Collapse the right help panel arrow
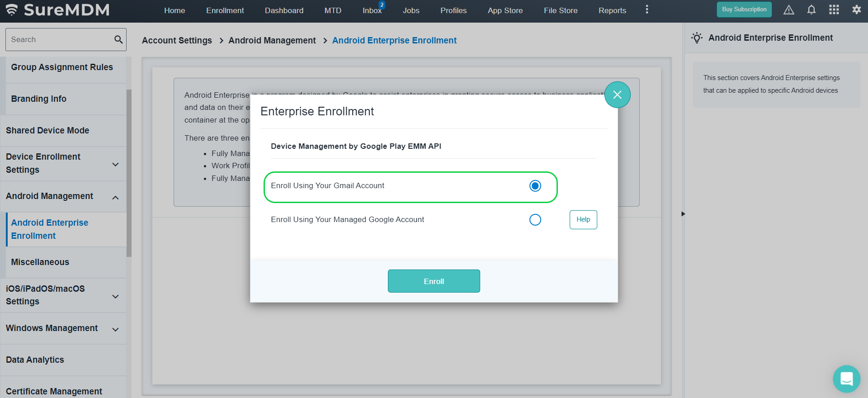 (x=683, y=214)
